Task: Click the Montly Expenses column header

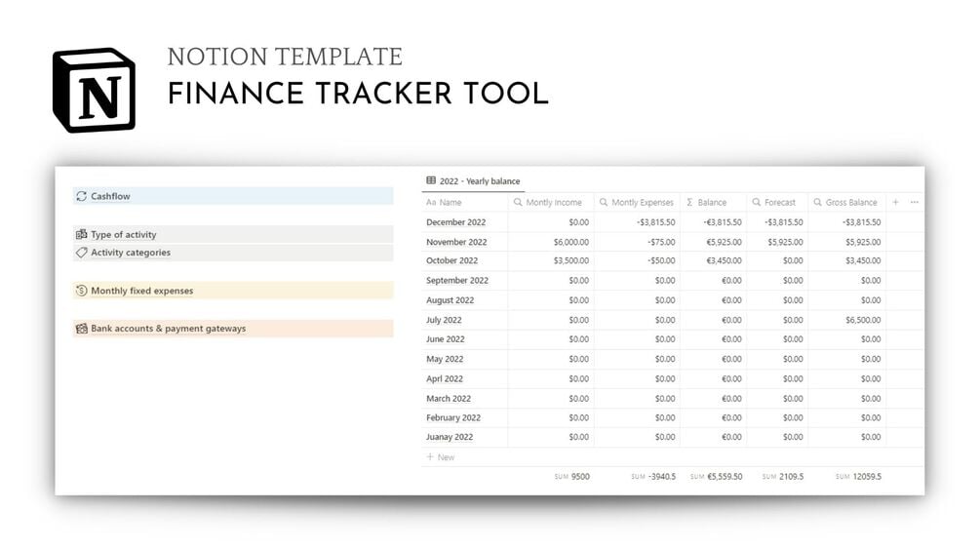Action: pos(637,203)
